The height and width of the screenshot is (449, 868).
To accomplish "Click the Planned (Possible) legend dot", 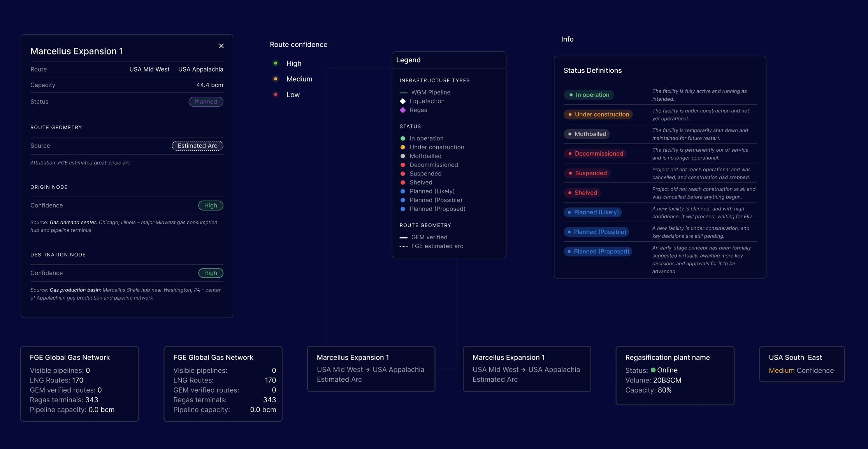I will point(403,200).
